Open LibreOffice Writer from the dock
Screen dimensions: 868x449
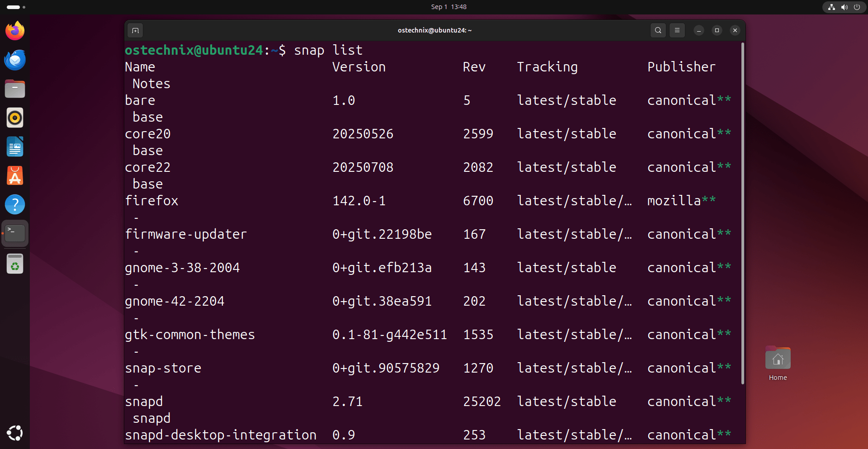pyautogui.click(x=15, y=147)
